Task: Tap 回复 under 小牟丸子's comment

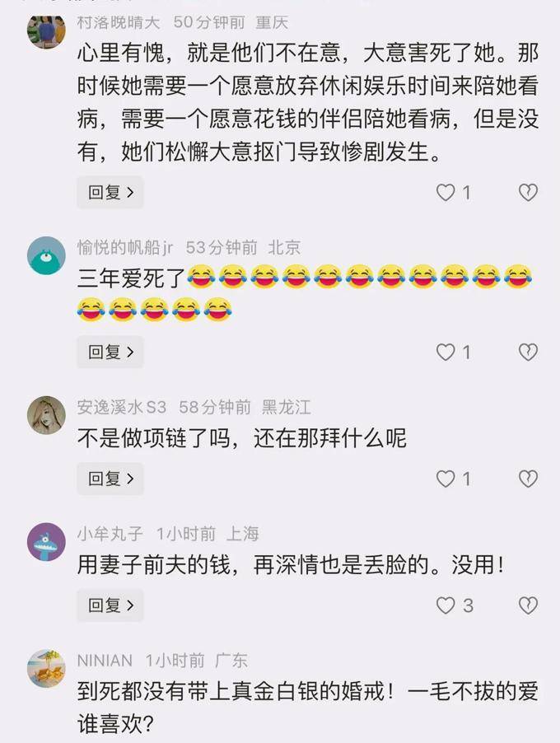Action: [x=110, y=605]
